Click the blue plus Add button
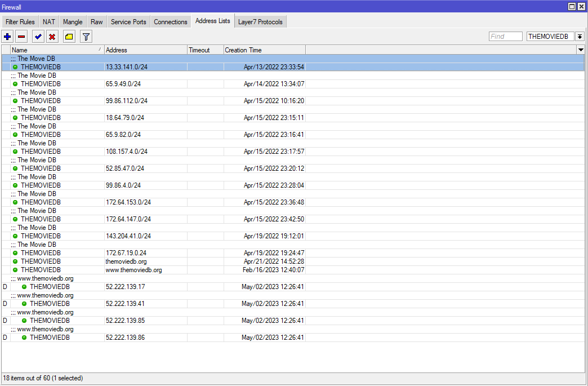 pyautogui.click(x=7, y=37)
